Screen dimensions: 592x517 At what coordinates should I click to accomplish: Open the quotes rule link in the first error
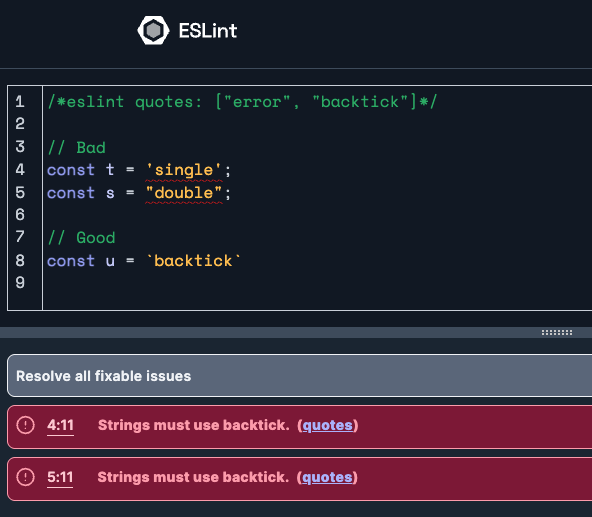tap(327, 426)
